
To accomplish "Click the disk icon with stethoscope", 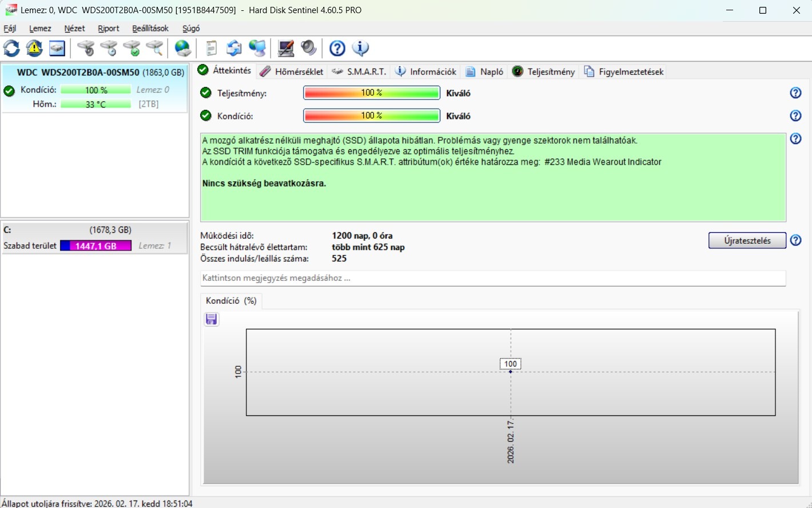I will pyautogui.click(x=86, y=49).
